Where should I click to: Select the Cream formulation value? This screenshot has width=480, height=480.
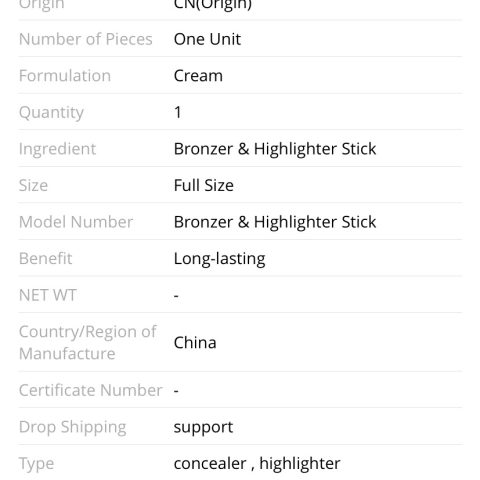pos(198,76)
